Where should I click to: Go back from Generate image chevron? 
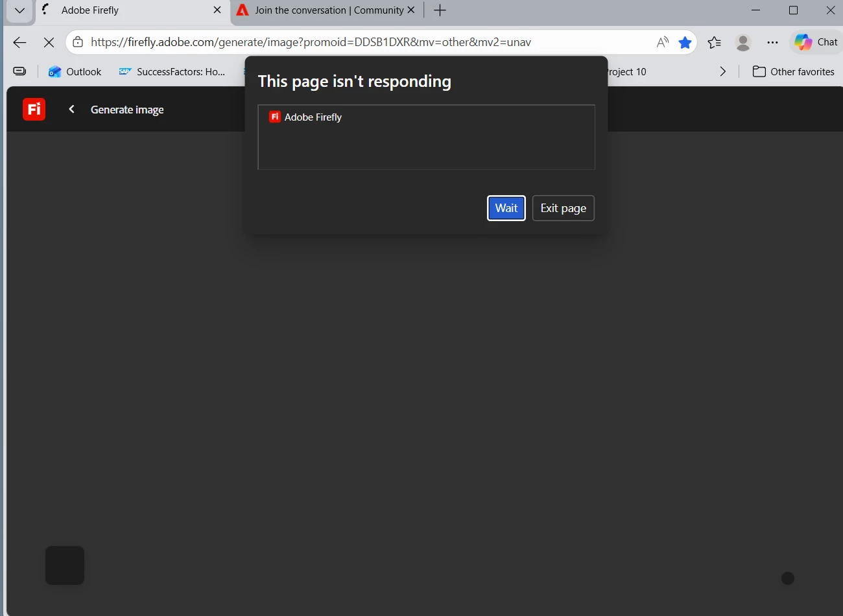pyautogui.click(x=72, y=109)
